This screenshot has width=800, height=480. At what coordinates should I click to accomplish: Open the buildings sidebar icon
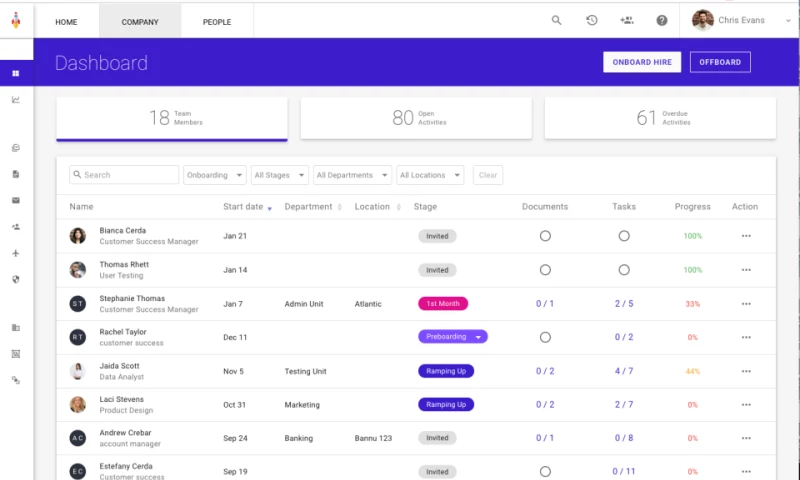click(16, 327)
